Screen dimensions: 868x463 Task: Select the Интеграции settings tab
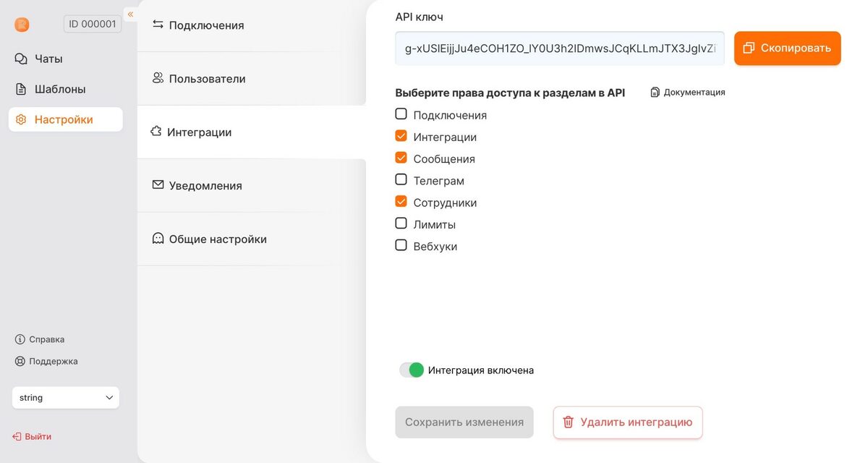tap(252, 132)
